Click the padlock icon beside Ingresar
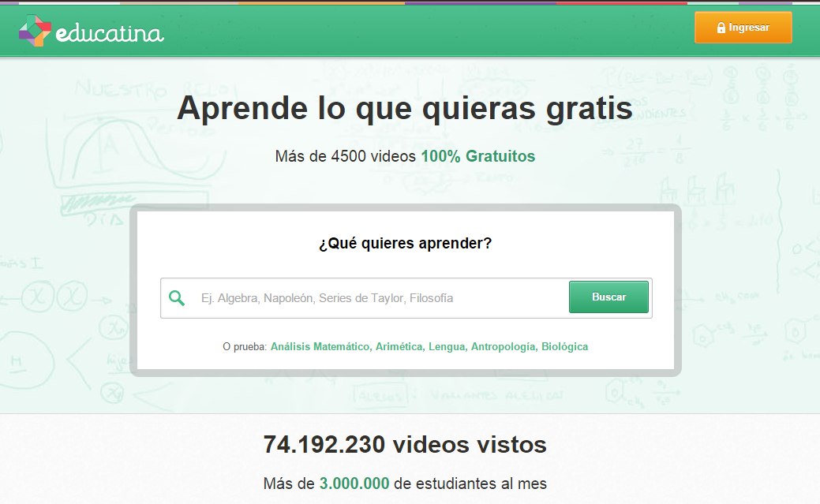 pos(721,28)
